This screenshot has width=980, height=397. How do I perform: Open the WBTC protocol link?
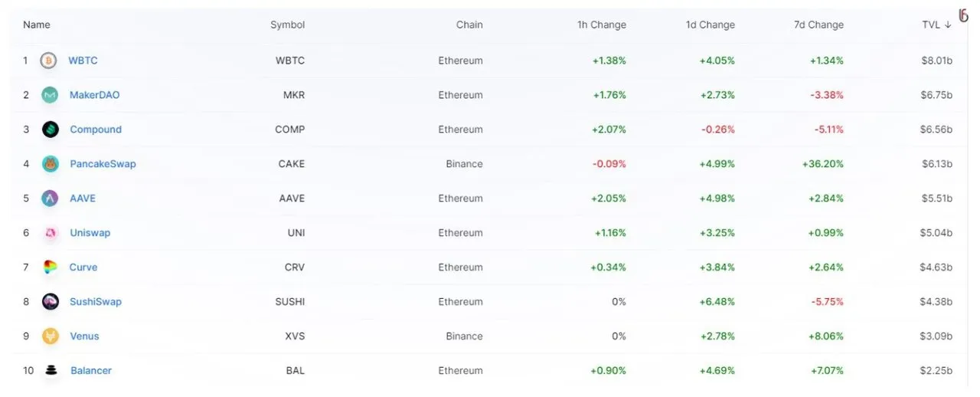pyautogui.click(x=83, y=61)
